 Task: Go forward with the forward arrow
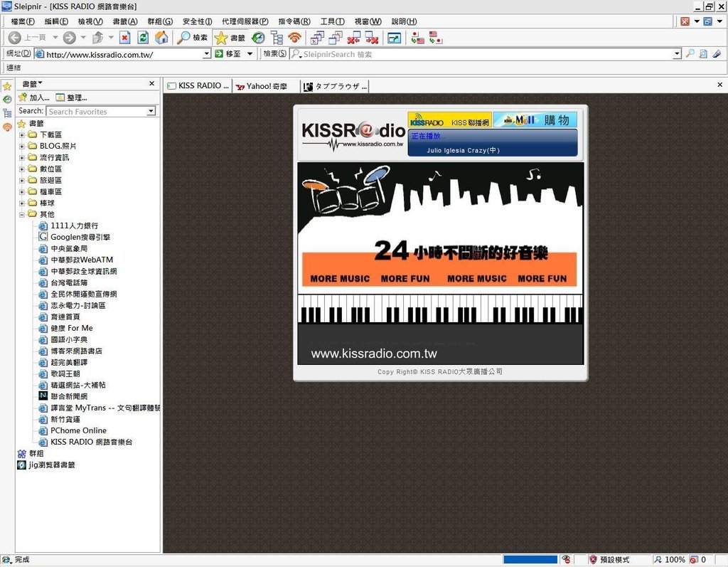(x=70, y=38)
